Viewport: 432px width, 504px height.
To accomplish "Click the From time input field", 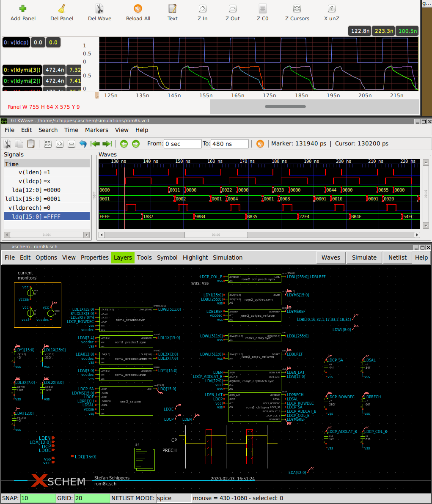I will point(182,144).
